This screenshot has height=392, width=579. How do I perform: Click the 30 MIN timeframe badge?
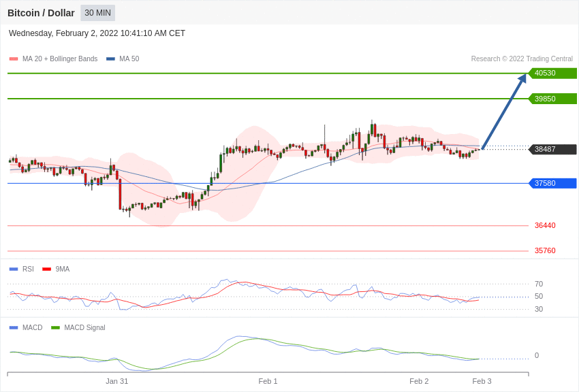tap(98, 13)
